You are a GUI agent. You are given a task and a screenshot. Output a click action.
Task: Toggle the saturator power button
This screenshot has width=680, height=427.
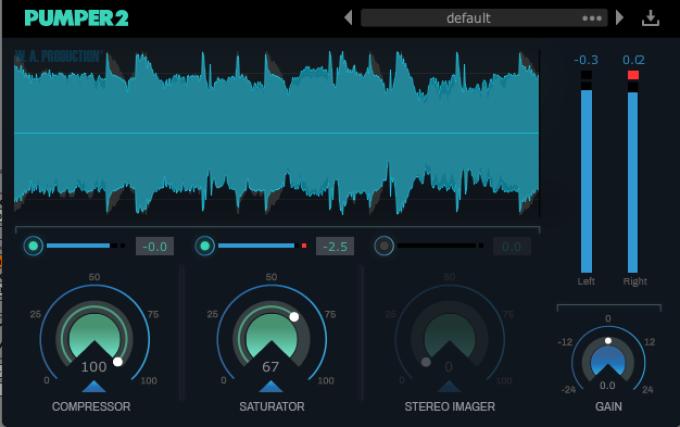205,246
